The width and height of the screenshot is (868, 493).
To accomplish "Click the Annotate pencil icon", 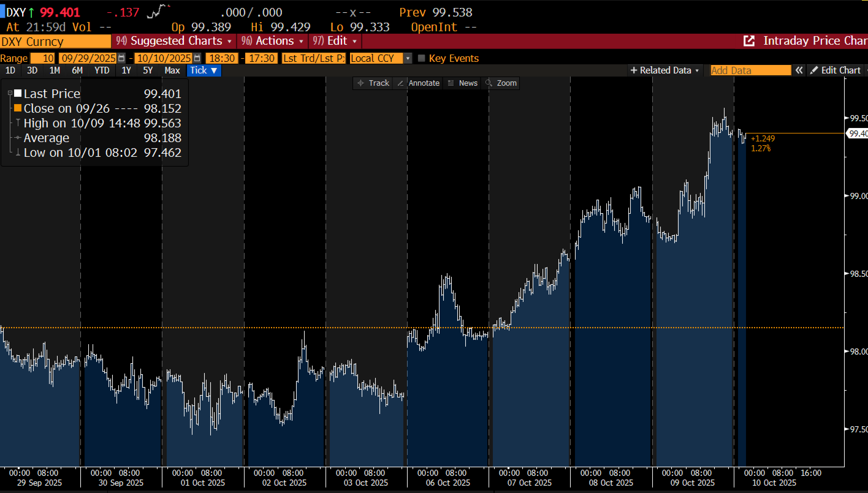I will (x=400, y=83).
